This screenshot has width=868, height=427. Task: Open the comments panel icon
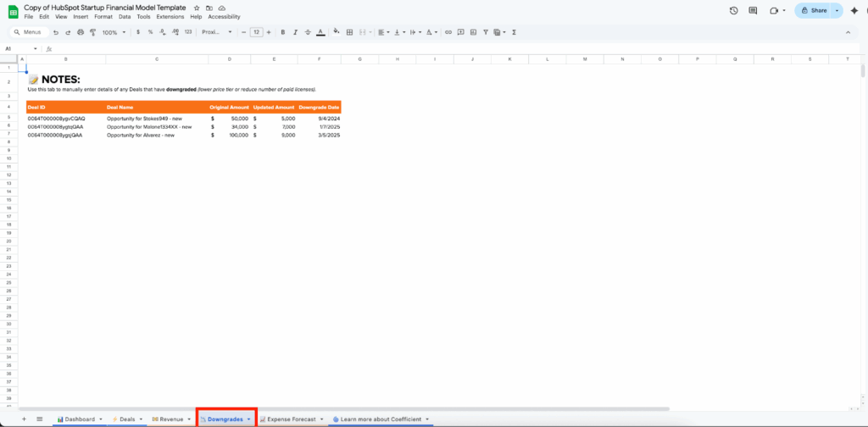click(753, 10)
